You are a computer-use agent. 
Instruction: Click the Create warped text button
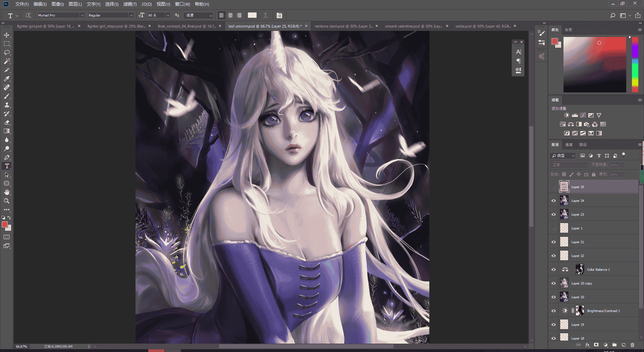[266, 15]
